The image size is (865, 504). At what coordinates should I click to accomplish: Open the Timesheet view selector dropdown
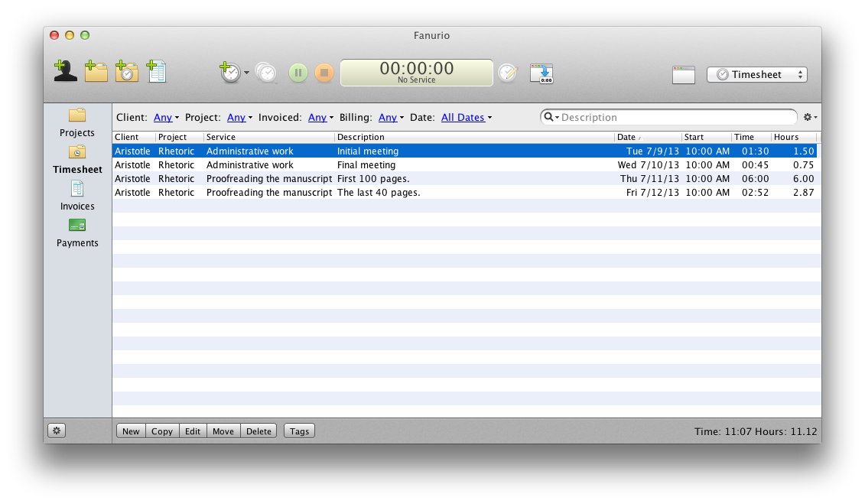click(x=757, y=74)
